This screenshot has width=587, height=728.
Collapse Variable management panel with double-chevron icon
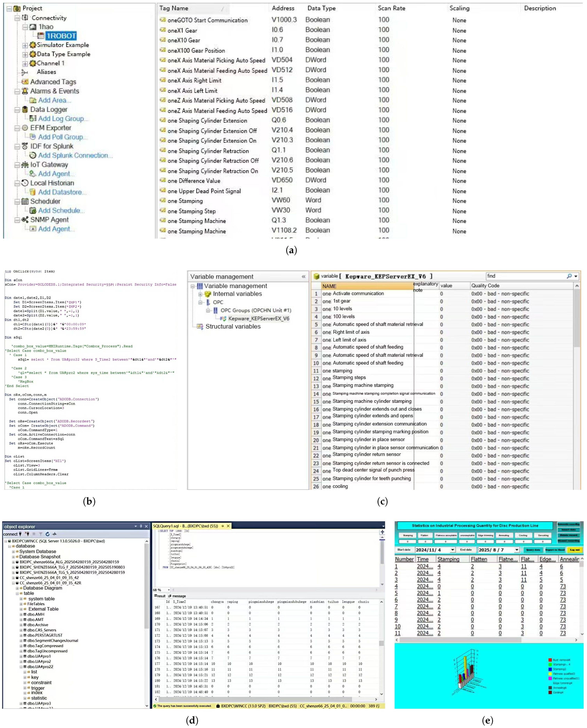coord(303,276)
